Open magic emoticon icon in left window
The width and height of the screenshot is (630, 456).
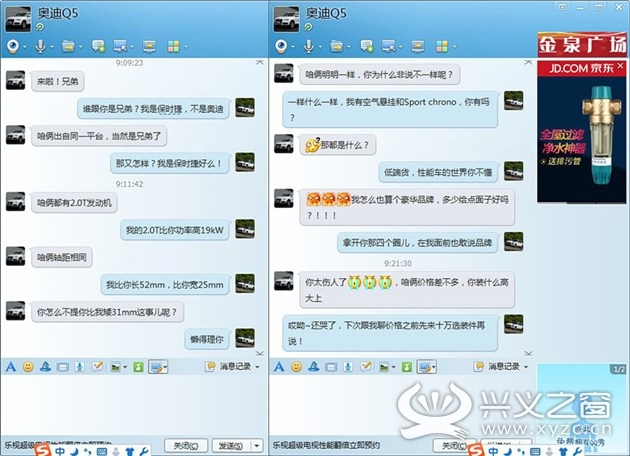point(45,366)
